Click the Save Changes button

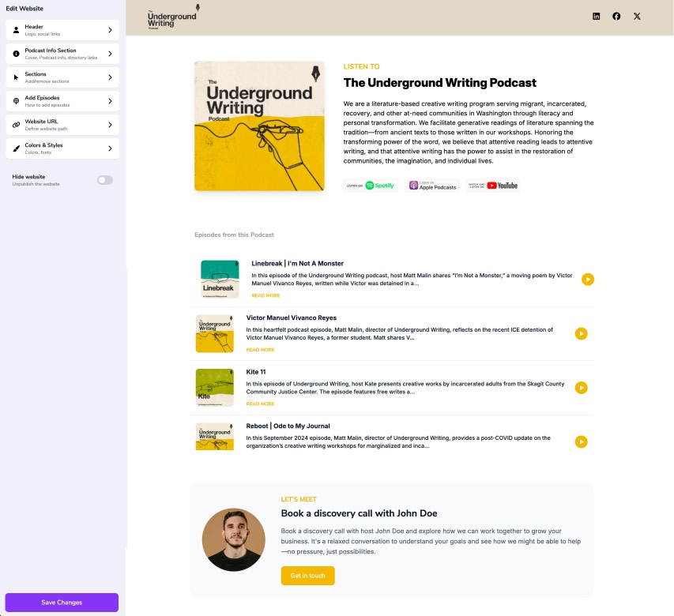[x=62, y=603]
